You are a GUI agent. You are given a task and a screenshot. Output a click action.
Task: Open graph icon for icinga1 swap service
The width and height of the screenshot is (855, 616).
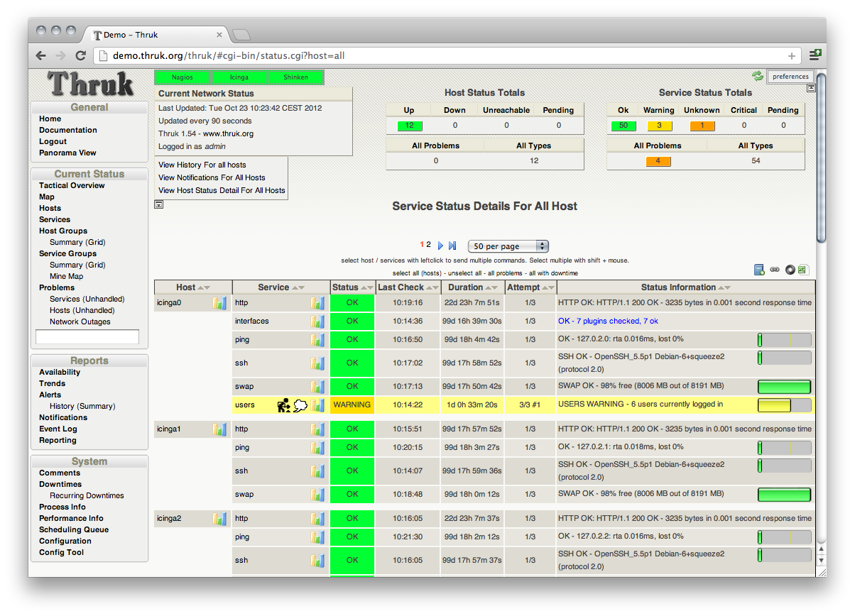[x=317, y=495]
